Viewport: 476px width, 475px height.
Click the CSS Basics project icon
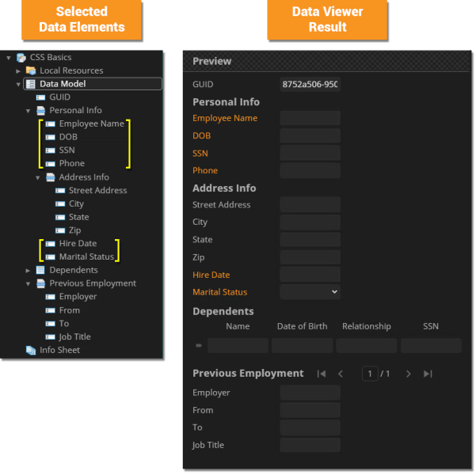pos(21,57)
